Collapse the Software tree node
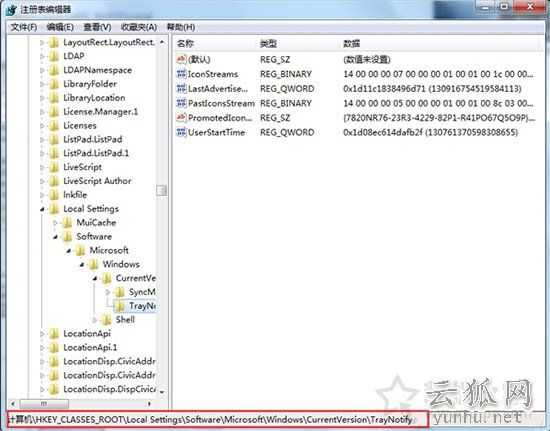The image size is (550, 431). (55, 237)
